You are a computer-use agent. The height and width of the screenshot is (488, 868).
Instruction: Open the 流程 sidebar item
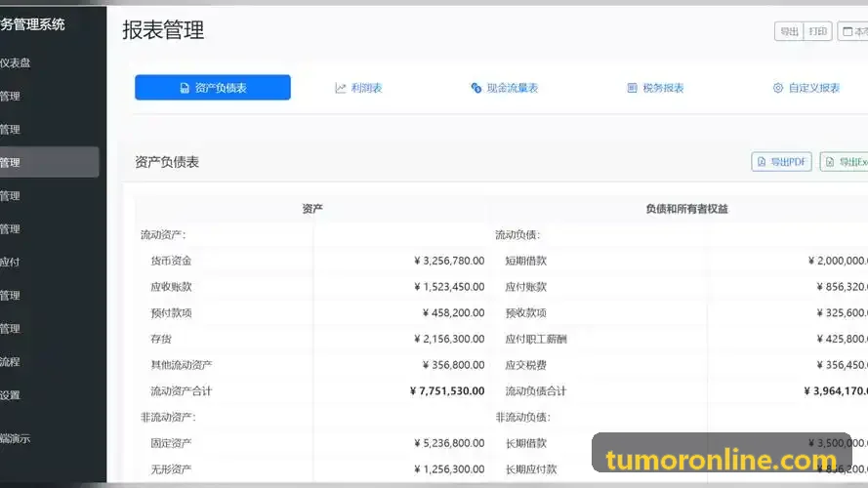point(10,362)
